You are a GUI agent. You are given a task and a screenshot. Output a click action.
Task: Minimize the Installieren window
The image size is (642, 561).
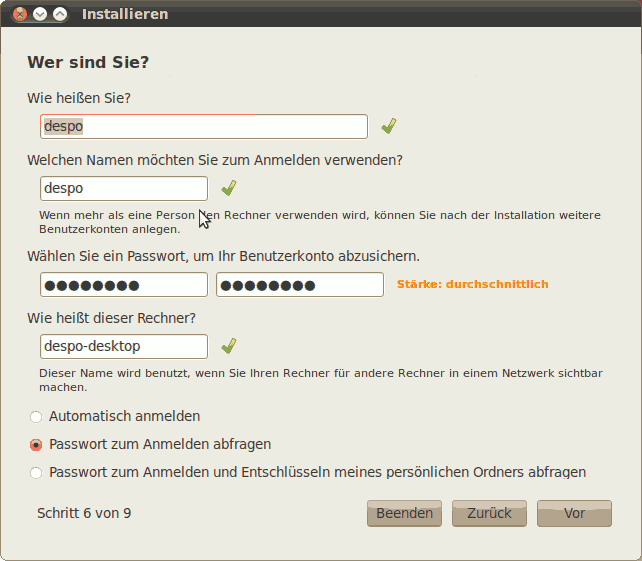point(40,14)
